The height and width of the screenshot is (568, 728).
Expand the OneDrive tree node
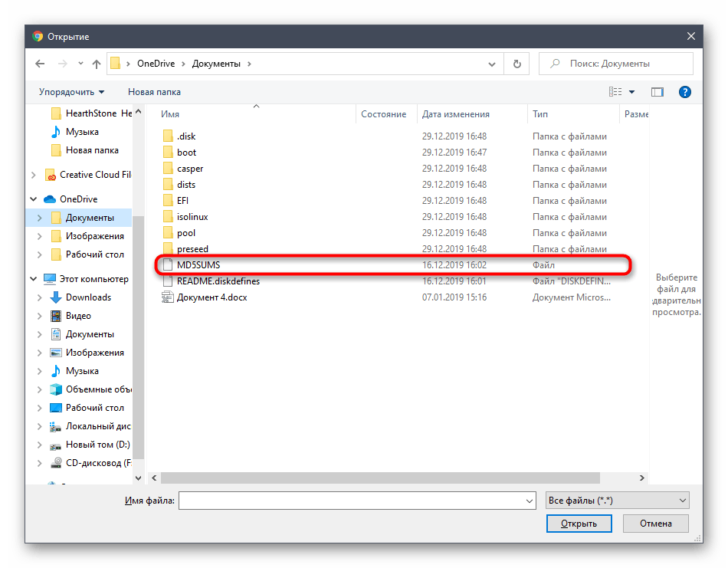click(x=33, y=199)
